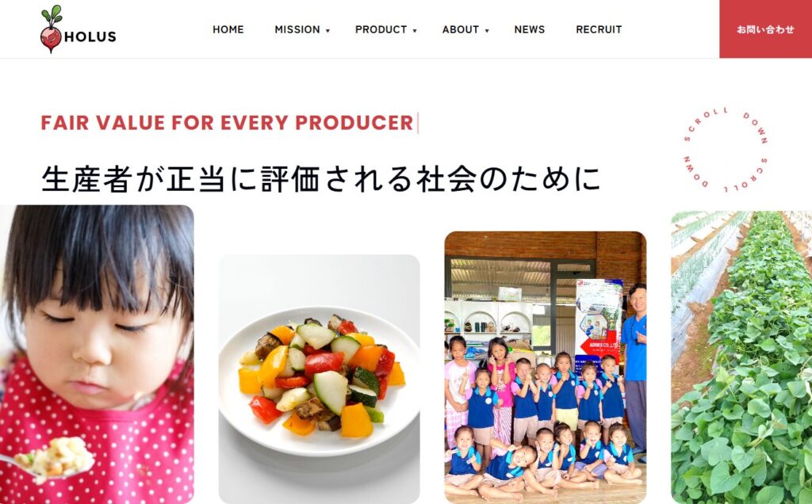Open the group photo of children in uniforms
Image resolution: width=812 pixels, height=504 pixels.
[546, 368]
